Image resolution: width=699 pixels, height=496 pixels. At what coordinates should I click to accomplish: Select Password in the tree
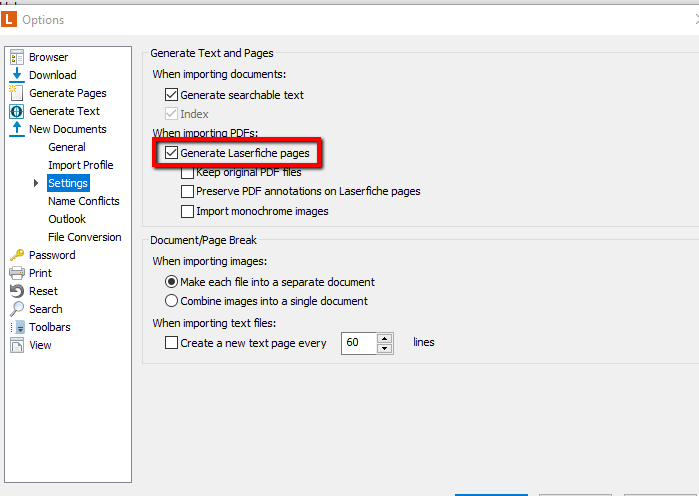click(52, 255)
